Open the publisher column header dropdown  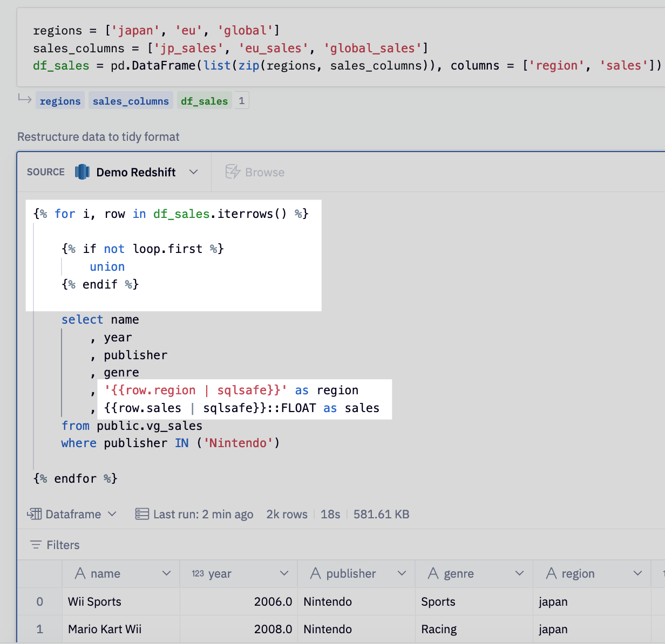click(x=402, y=573)
